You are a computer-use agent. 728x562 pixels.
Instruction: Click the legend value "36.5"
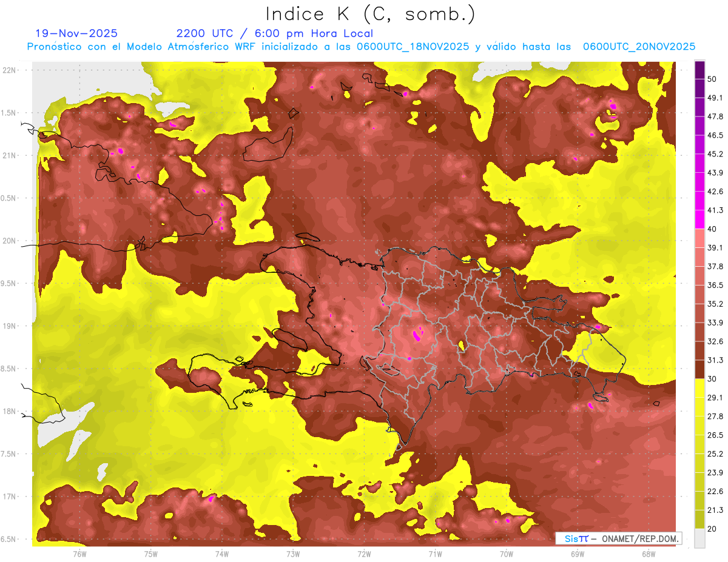point(715,285)
